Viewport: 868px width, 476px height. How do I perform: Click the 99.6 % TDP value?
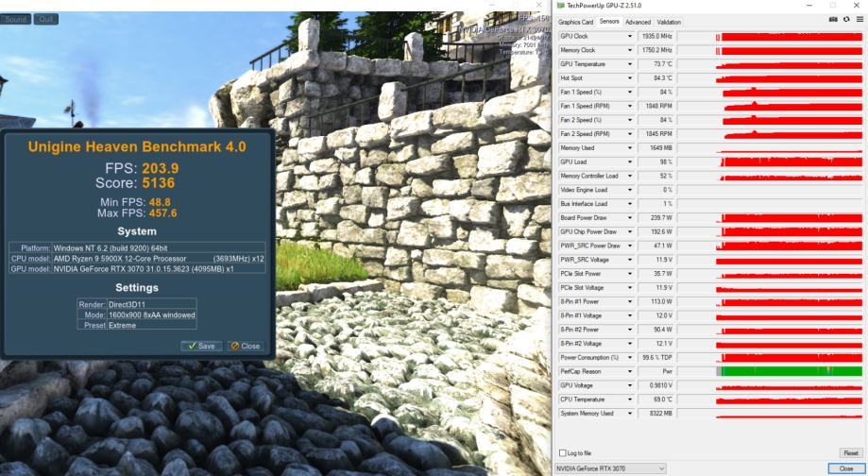pos(656,358)
